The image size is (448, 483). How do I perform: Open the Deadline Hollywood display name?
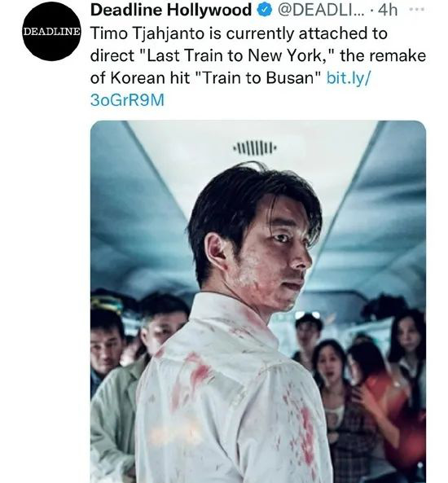pos(171,10)
